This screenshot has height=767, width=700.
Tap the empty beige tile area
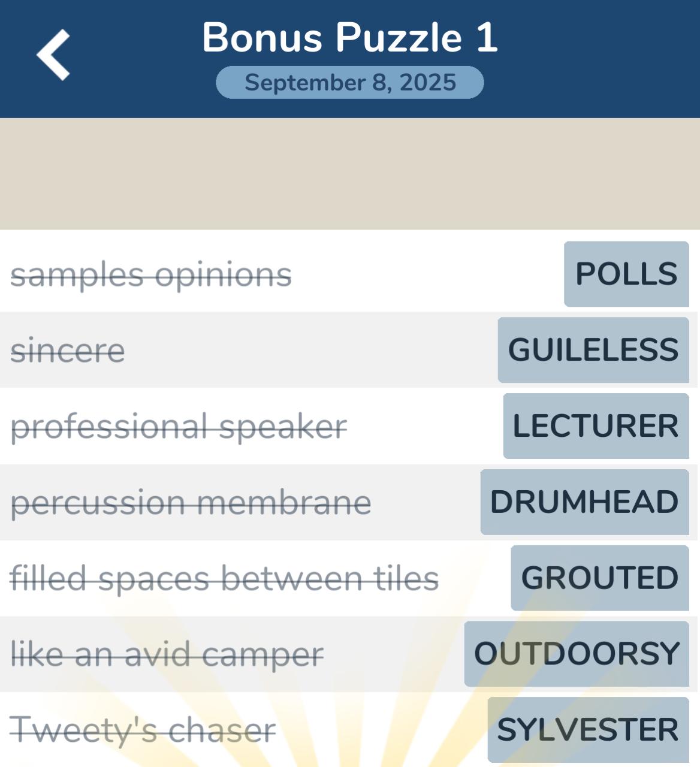(350, 174)
